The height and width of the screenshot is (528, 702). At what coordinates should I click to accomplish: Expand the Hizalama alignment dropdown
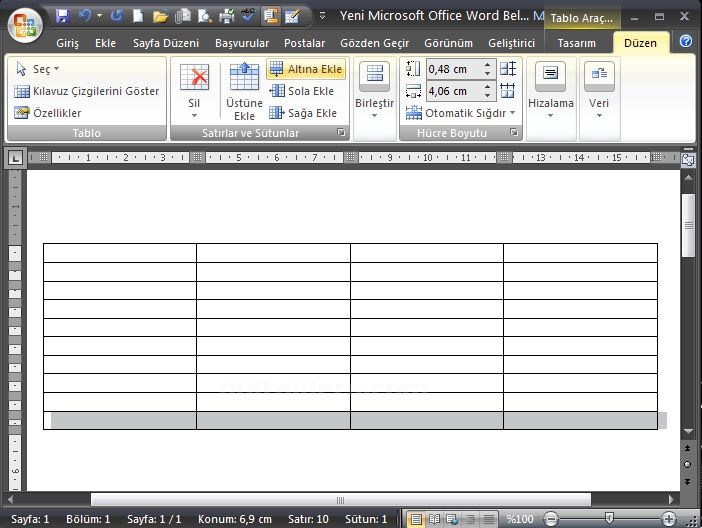pyautogui.click(x=551, y=91)
